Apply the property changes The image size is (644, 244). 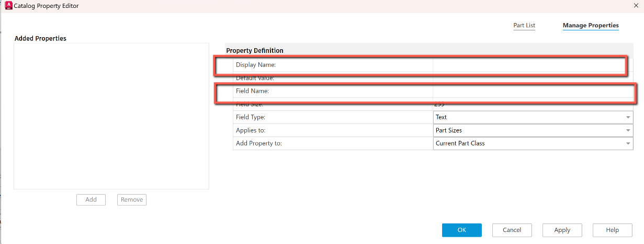(x=562, y=230)
